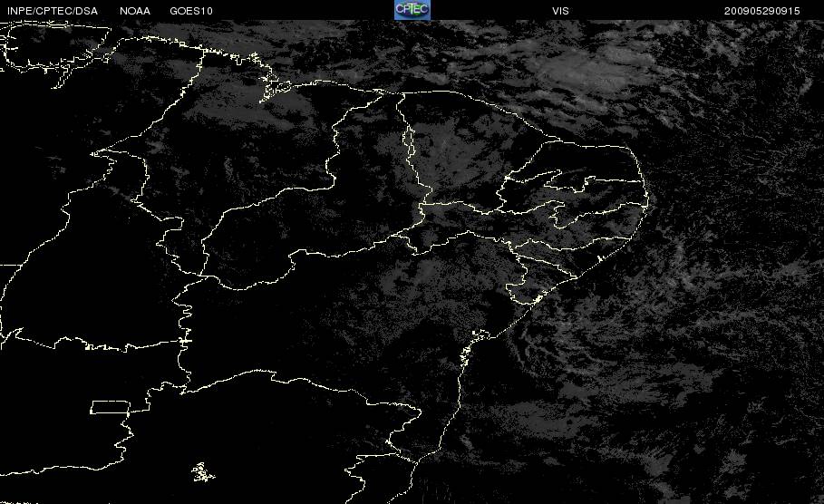
Task: Click the VIS channel label
Action: pyautogui.click(x=560, y=11)
